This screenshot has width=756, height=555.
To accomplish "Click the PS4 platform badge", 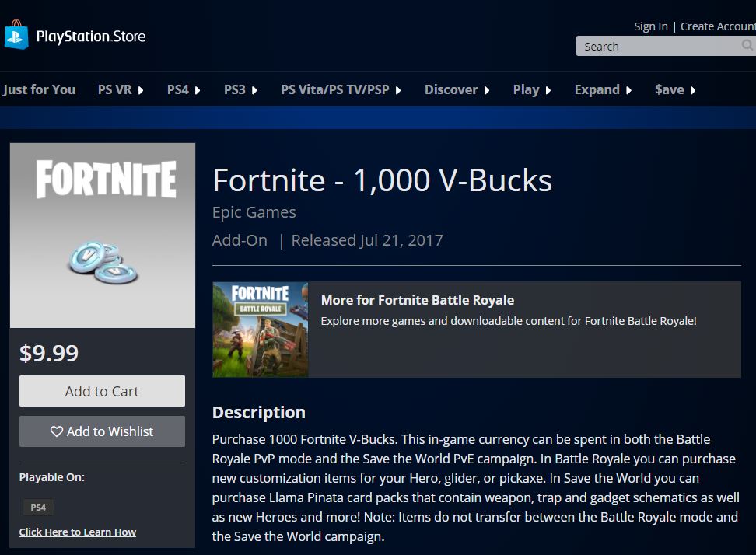I will click(38, 508).
